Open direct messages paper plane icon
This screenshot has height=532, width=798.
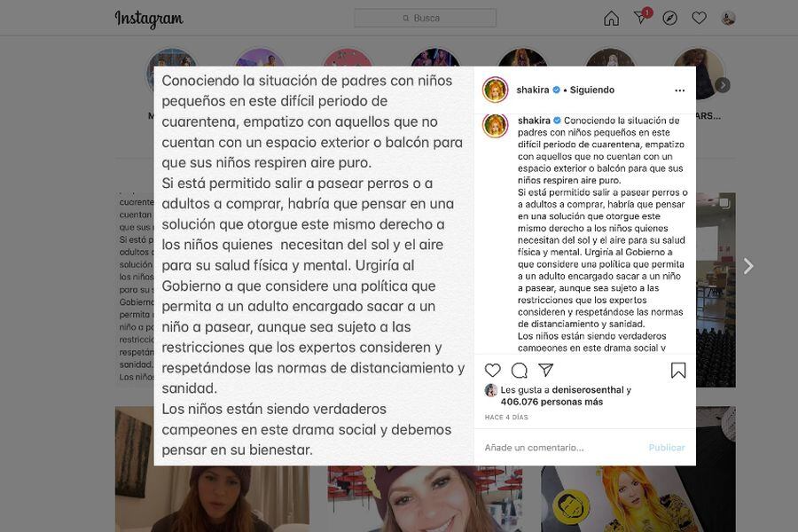pyautogui.click(x=641, y=18)
